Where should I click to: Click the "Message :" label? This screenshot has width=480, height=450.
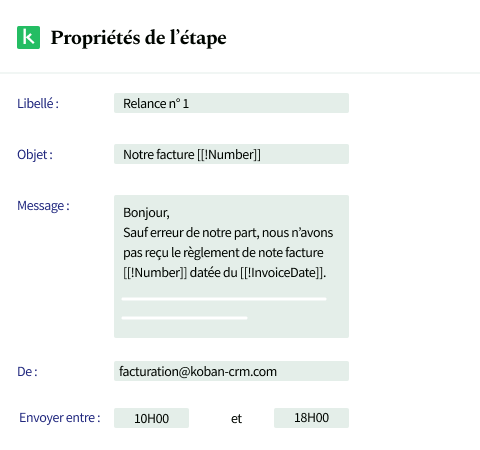point(43,206)
